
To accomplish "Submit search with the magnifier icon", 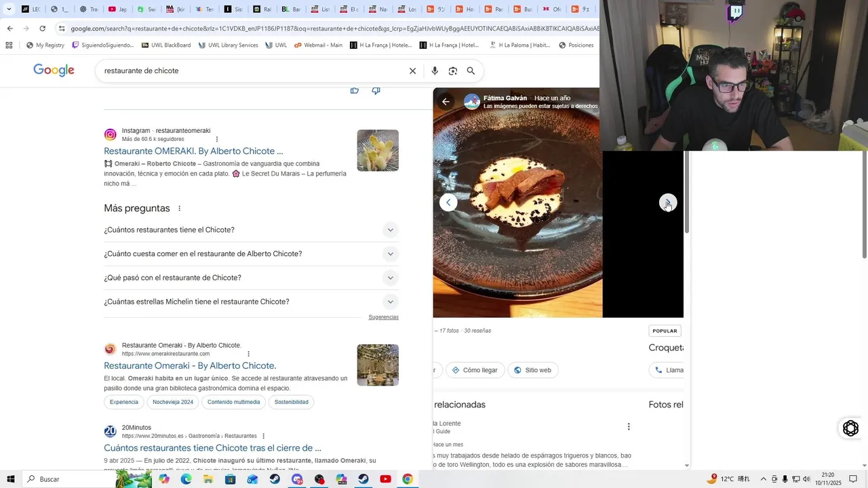I will pos(471,70).
